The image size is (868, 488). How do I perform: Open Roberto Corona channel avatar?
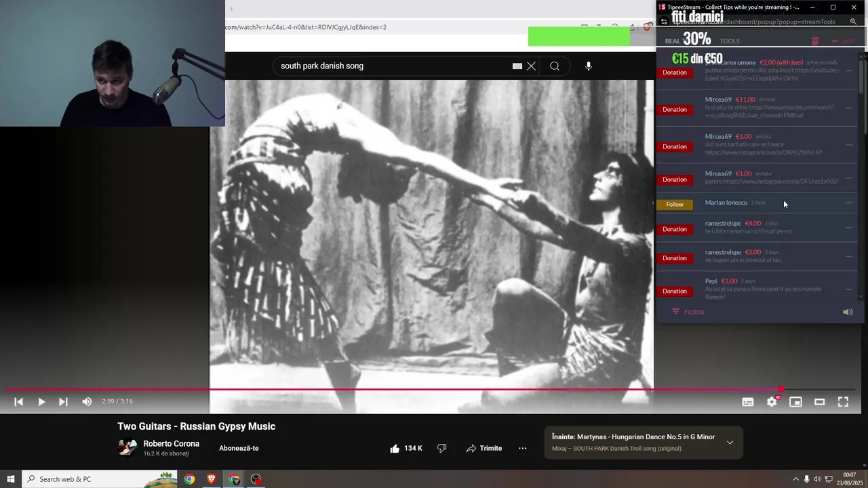127,447
